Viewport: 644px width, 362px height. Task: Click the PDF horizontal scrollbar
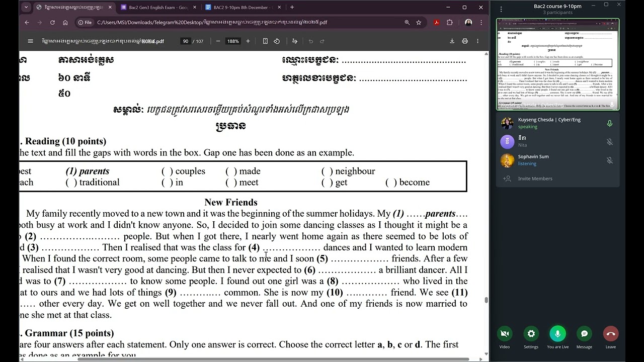(273, 359)
